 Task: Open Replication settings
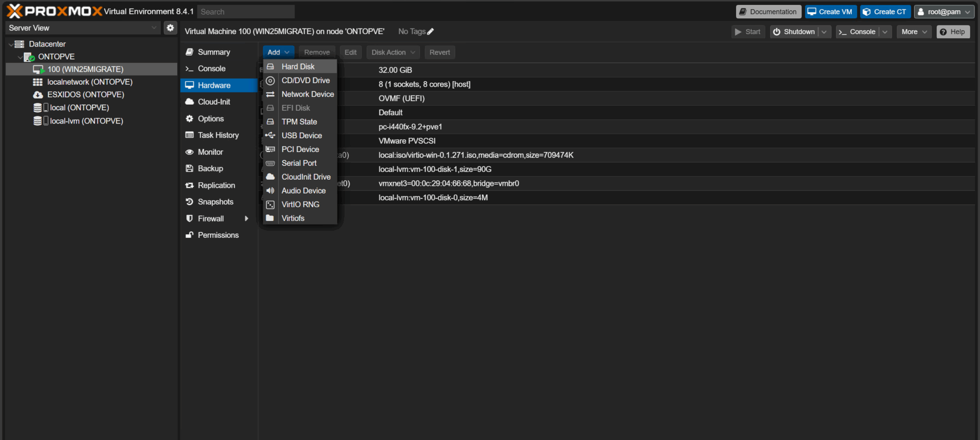(219, 185)
